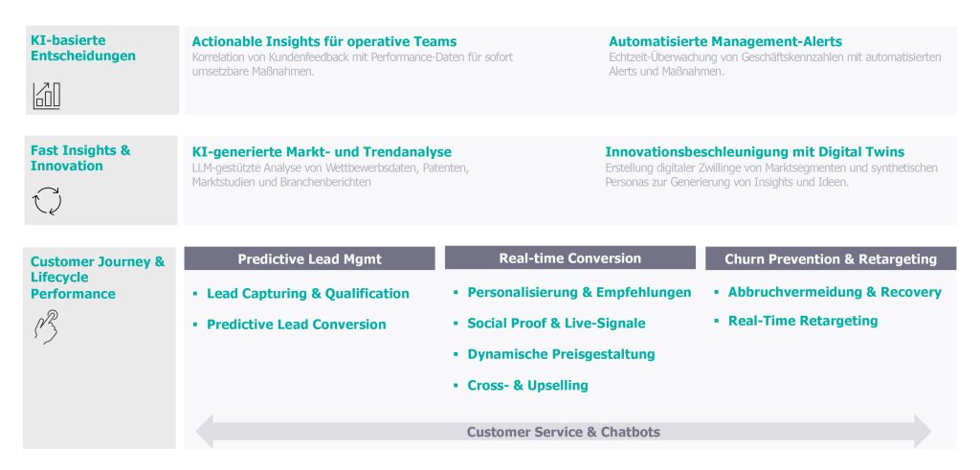Image resolution: width=980 pixels, height=470 pixels.
Task: Open Automatisierte Management-Alerts heading
Action: click(x=725, y=42)
